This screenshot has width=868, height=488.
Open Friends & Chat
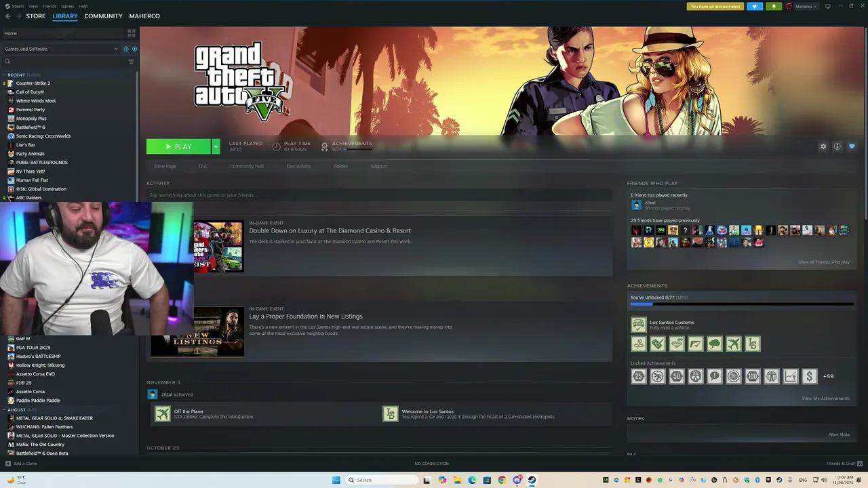point(844,464)
